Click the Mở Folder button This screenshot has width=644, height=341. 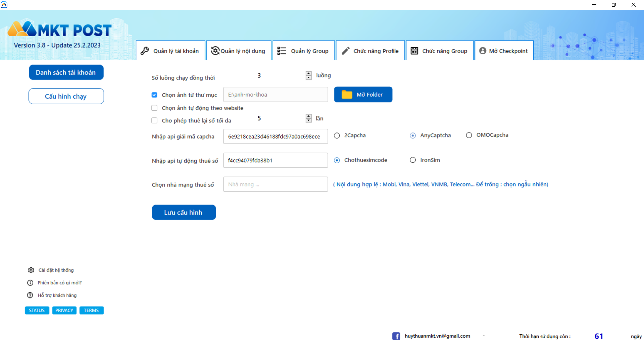tap(363, 95)
